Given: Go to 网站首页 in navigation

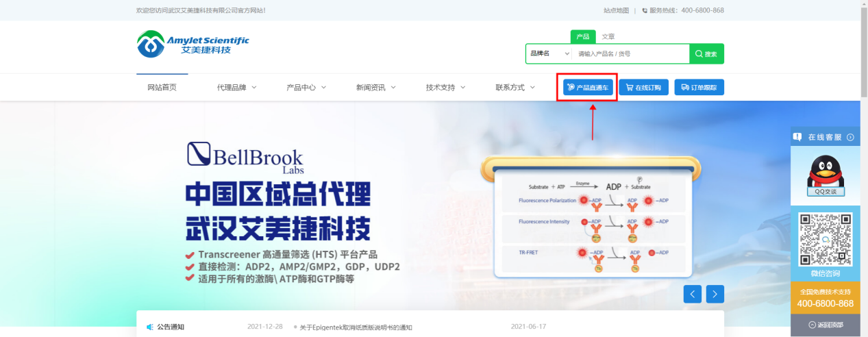Looking at the screenshot, I should (x=162, y=88).
